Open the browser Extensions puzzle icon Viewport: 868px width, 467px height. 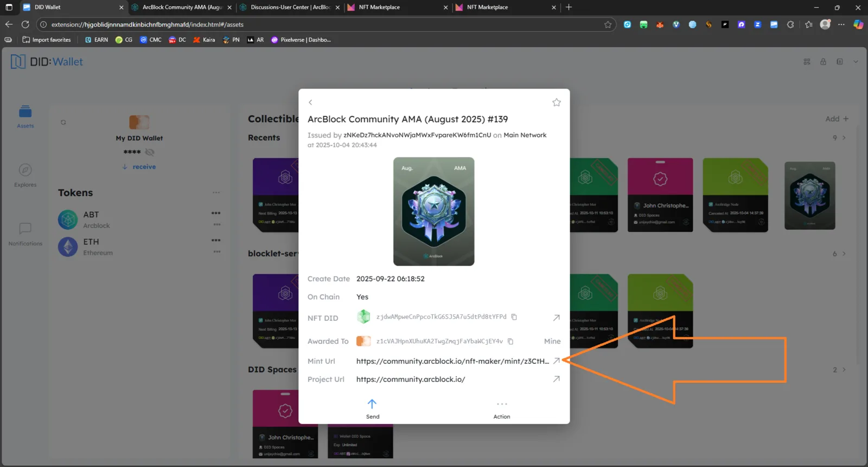pyautogui.click(x=790, y=24)
